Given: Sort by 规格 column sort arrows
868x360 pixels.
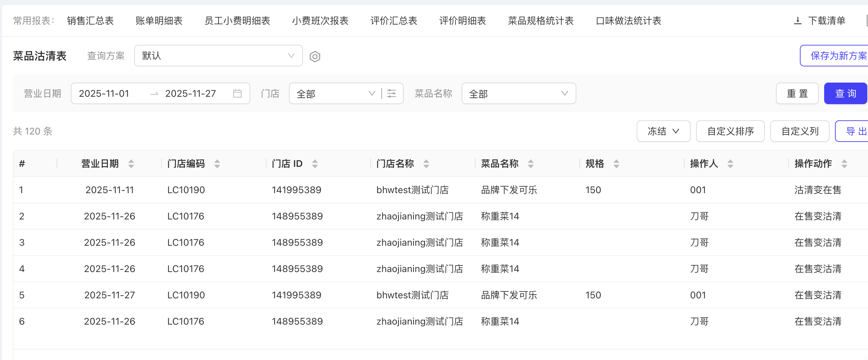Looking at the screenshot, I should [x=616, y=164].
